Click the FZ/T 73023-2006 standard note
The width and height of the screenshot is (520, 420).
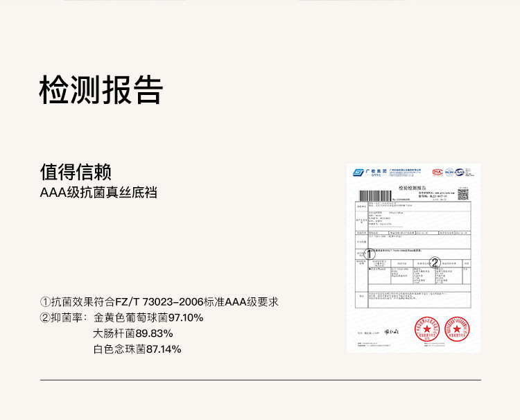pos(159,302)
